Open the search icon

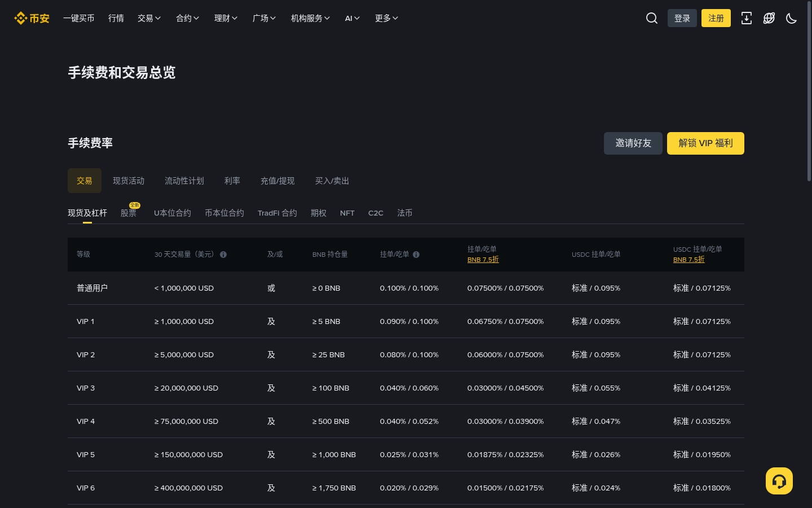tap(652, 18)
